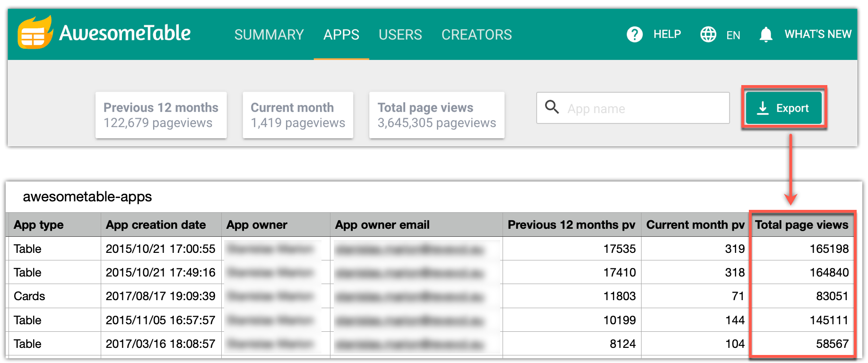
Task: Switch to the Users tab
Action: (400, 35)
